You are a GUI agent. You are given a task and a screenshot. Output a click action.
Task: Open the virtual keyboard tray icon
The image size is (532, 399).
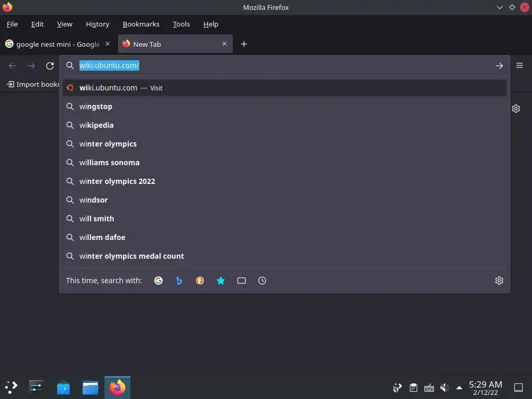[429, 388]
